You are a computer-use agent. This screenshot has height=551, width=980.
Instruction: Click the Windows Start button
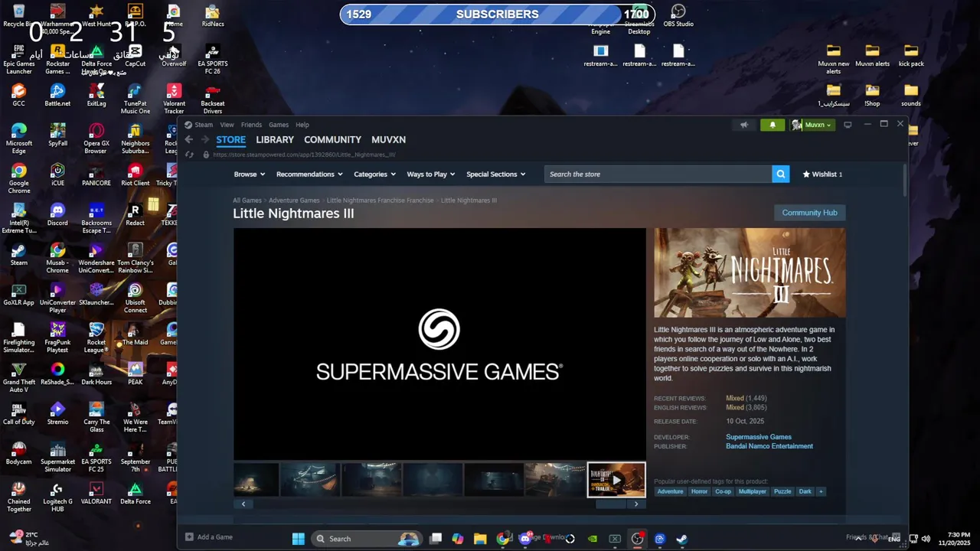(299, 539)
